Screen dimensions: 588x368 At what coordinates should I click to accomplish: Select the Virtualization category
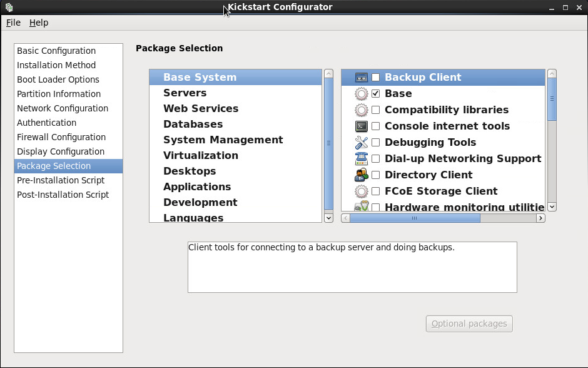coord(235,155)
